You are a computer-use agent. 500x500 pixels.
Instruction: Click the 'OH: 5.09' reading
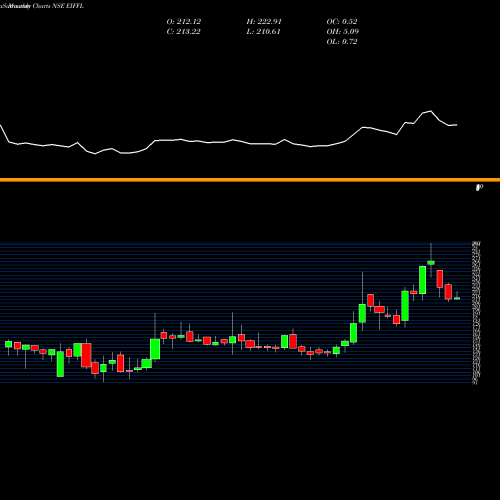tap(342, 31)
